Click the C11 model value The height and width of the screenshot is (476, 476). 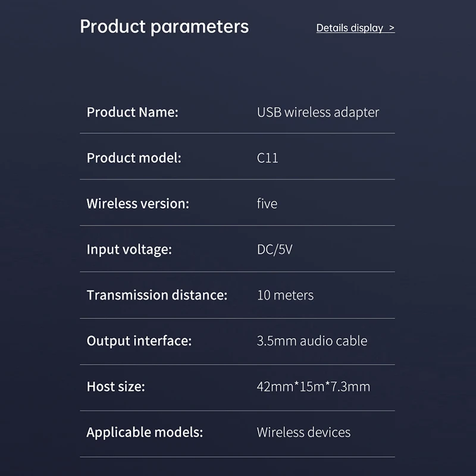[x=267, y=158]
